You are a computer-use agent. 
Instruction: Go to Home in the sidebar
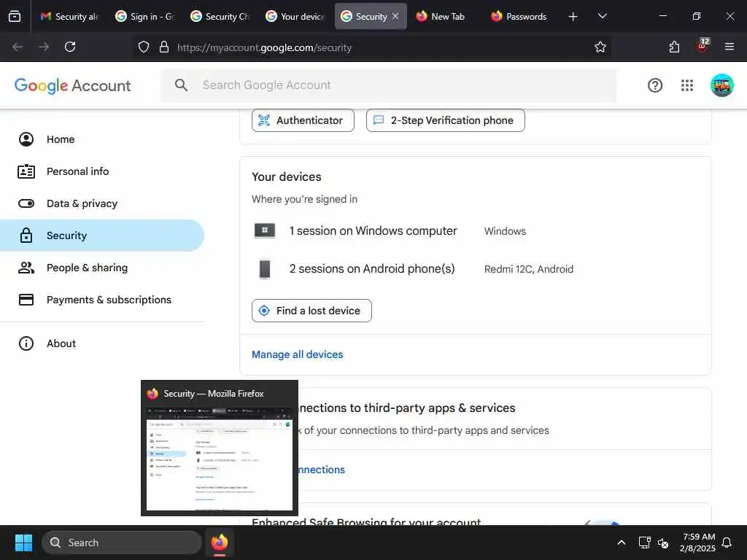click(x=102, y=139)
